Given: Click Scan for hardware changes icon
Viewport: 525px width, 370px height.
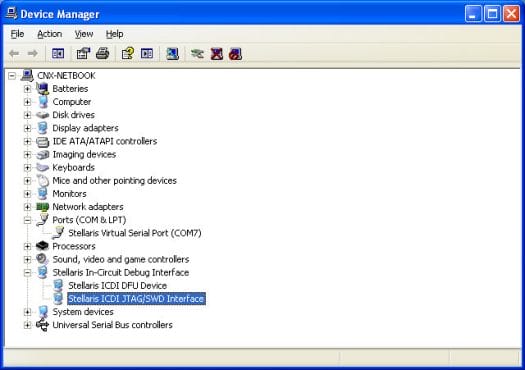Looking at the screenshot, I should click(x=172, y=54).
